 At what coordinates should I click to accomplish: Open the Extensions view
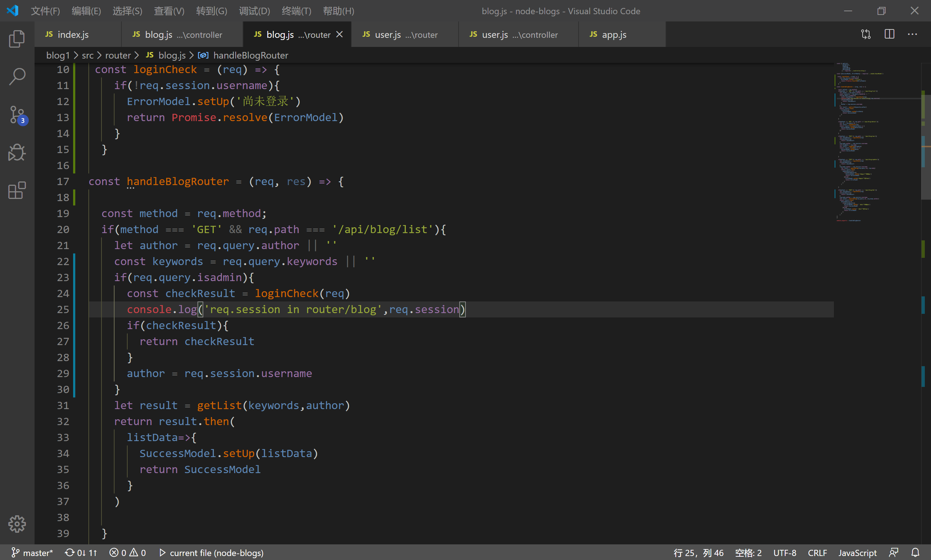[x=17, y=191]
